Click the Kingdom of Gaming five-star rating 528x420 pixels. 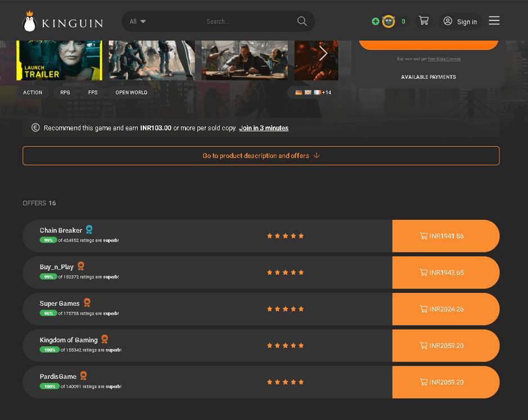pyautogui.click(x=285, y=346)
